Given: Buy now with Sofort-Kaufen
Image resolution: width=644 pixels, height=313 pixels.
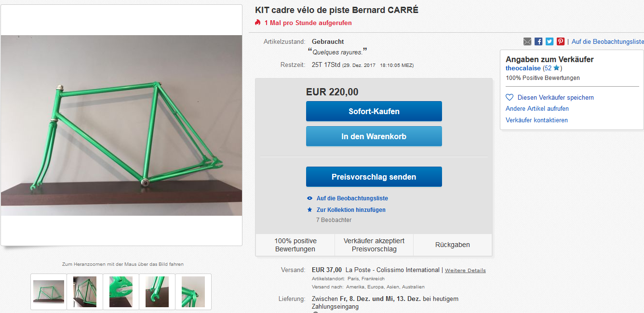Looking at the screenshot, I should (x=374, y=111).
